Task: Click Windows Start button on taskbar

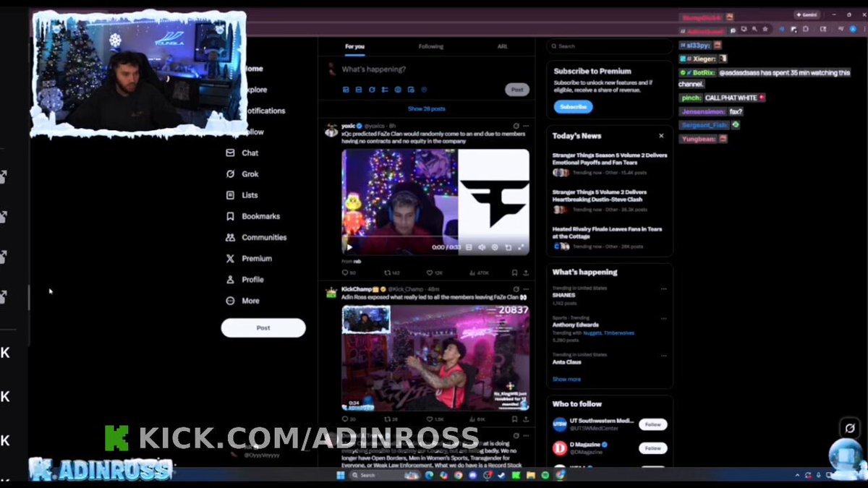Action: (x=341, y=475)
